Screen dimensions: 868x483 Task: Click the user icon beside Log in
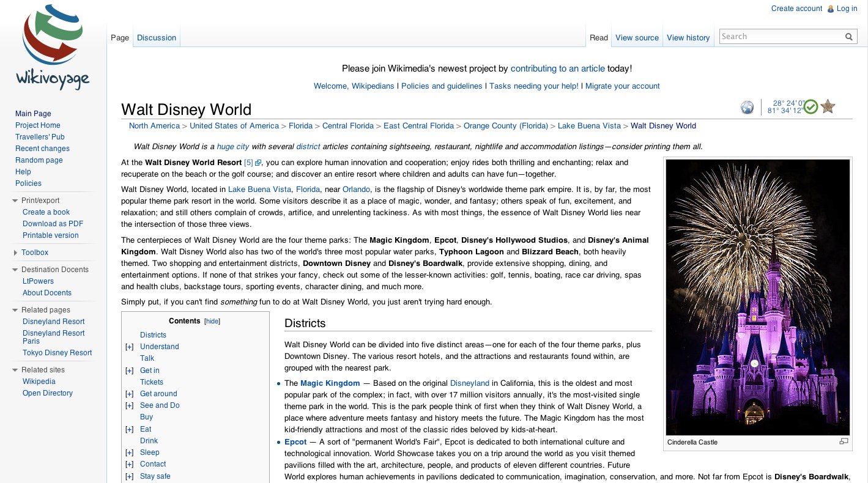tap(830, 9)
